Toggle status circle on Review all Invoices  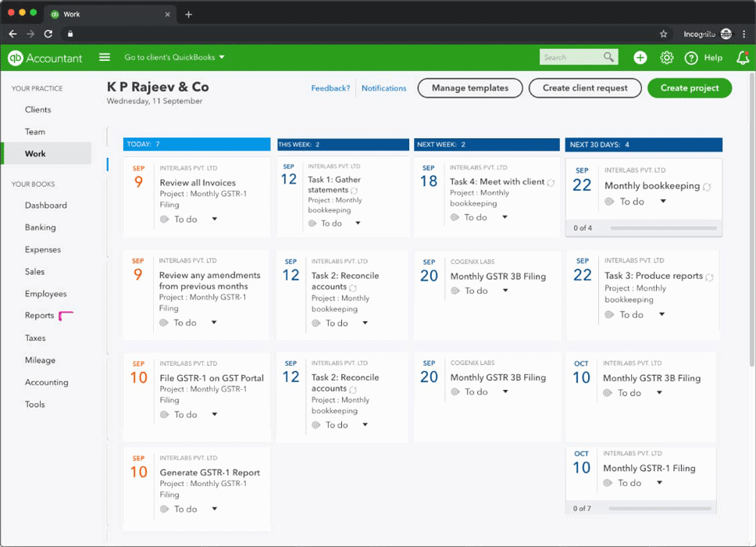[164, 220]
